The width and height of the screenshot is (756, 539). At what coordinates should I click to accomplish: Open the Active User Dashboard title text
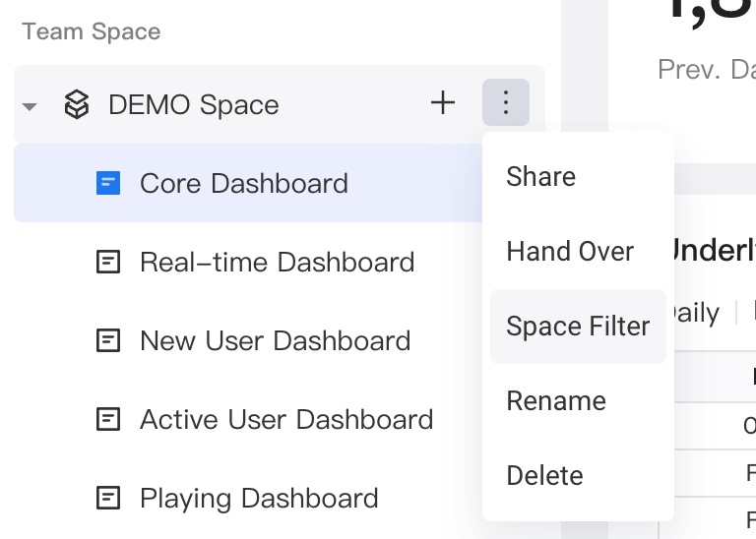pyautogui.click(x=286, y=419)
